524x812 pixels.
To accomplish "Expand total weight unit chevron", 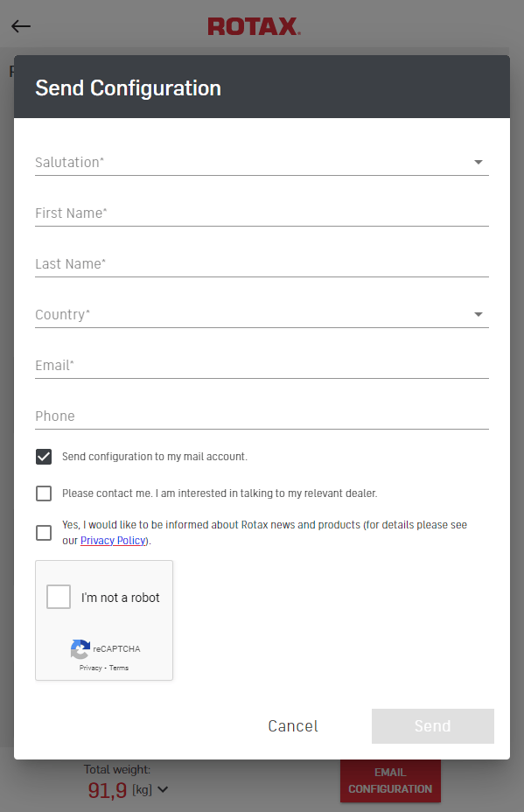I will (x=163, y=790).
